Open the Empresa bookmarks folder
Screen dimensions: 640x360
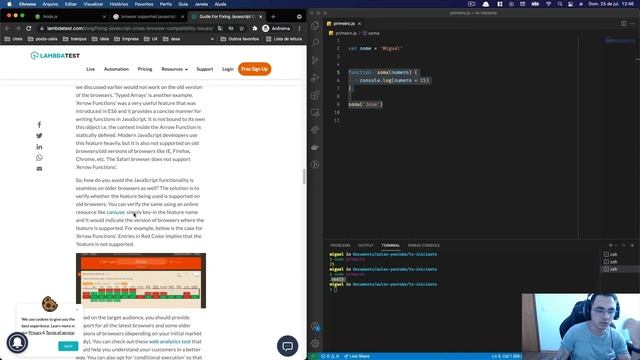[x=127, y=39]
